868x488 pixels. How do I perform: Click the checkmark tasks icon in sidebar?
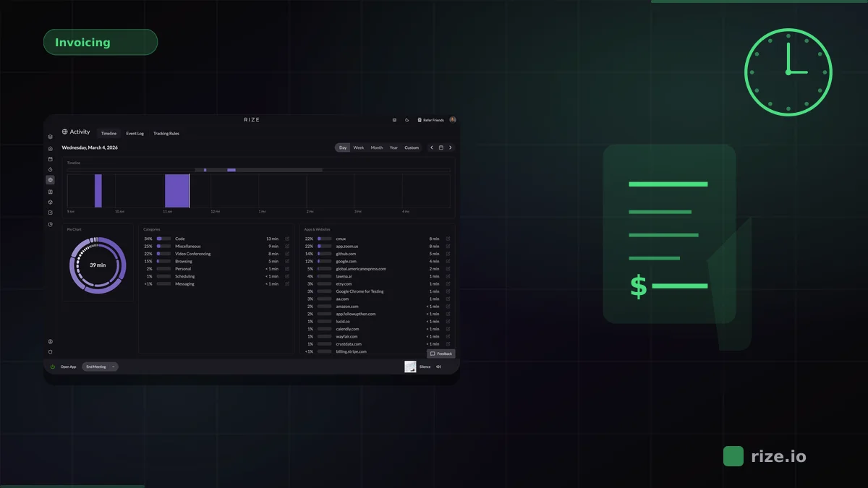click(x=50, y=213)
